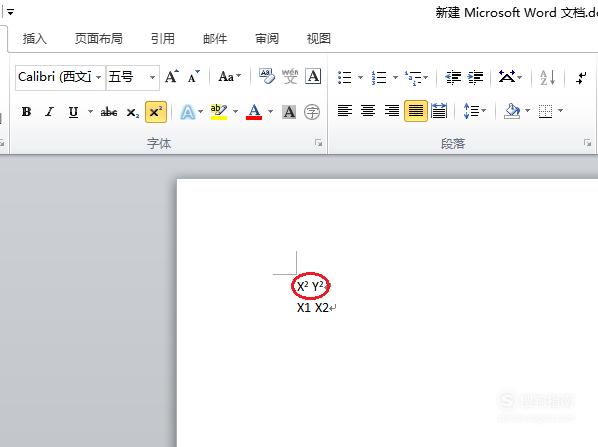Toggle Show/Hide paragraph marks

point(581,77)
